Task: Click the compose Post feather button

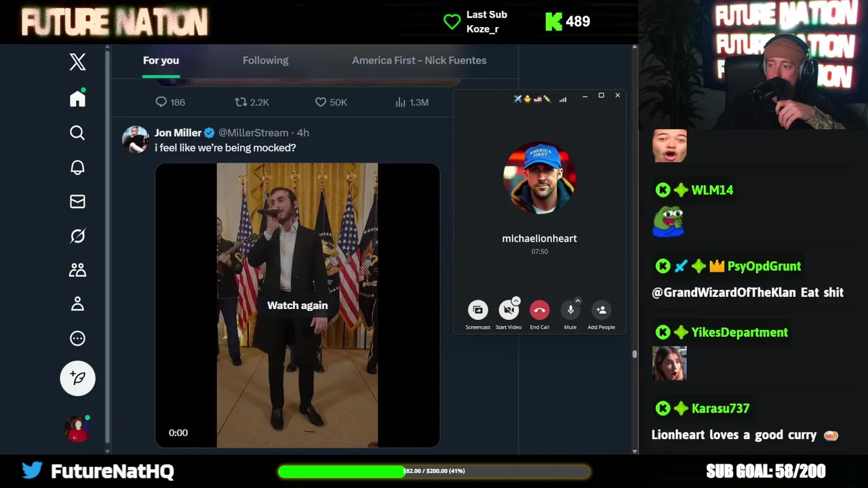Action: (77, 378)
